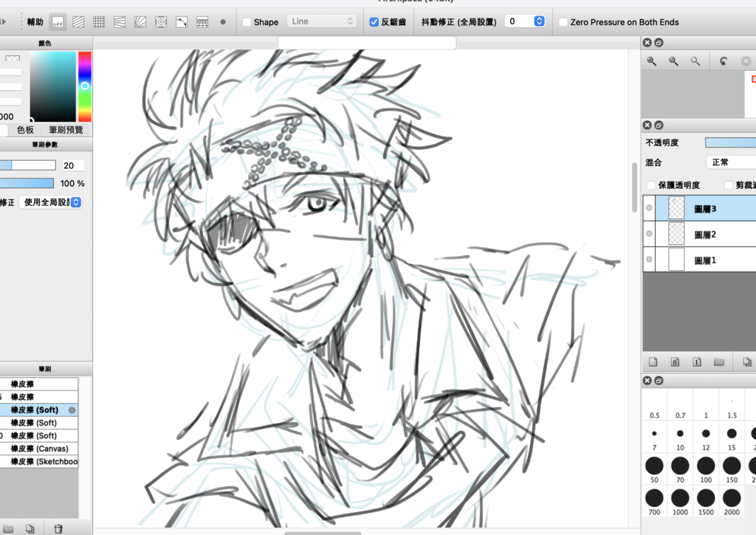Select the grid (crisscross) snap tool
Screen dimensions: 756x535
[x=99, y=22]
